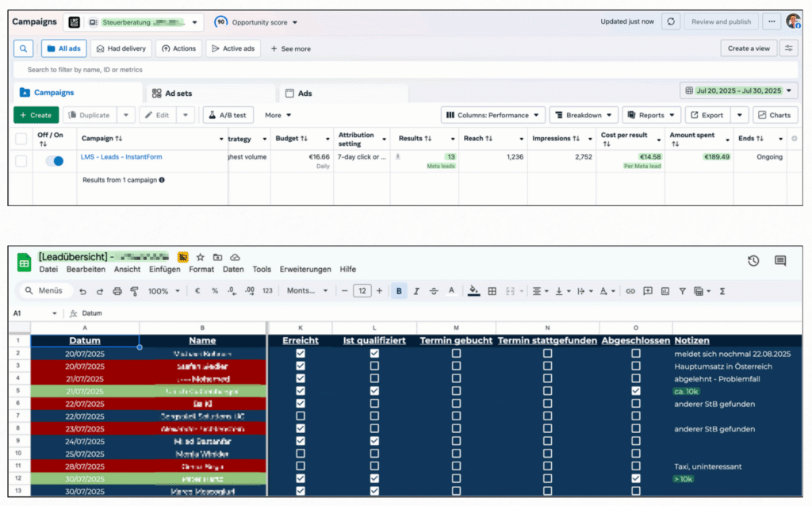Open the 100% zoom dropdown in Sheets
The image size is (812, 506).
[163, 291]
